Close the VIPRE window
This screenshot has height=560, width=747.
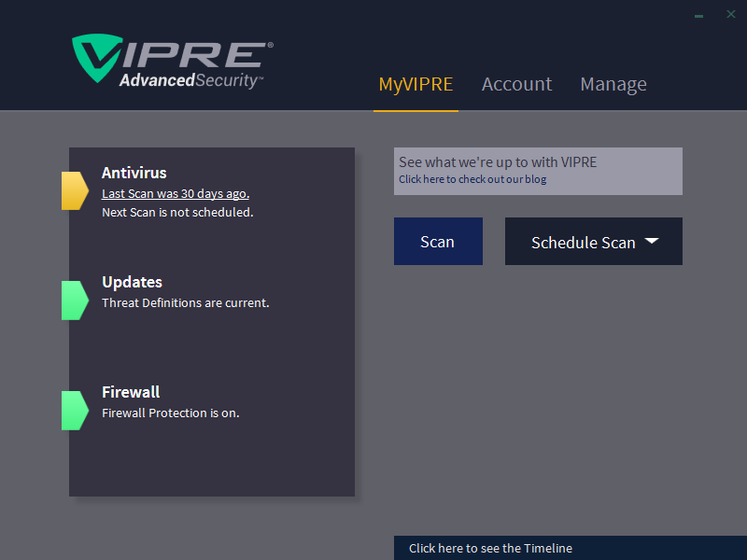[x=731, y=14]
